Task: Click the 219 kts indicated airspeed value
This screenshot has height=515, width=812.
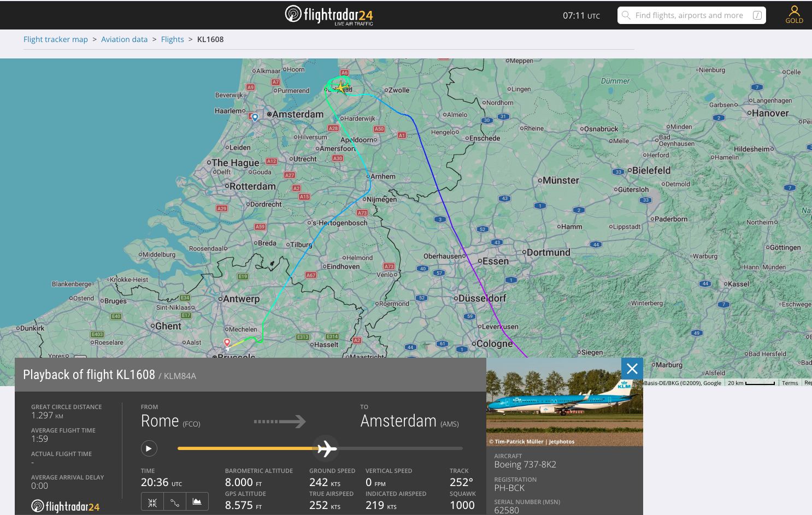Action: click(381, 505)
